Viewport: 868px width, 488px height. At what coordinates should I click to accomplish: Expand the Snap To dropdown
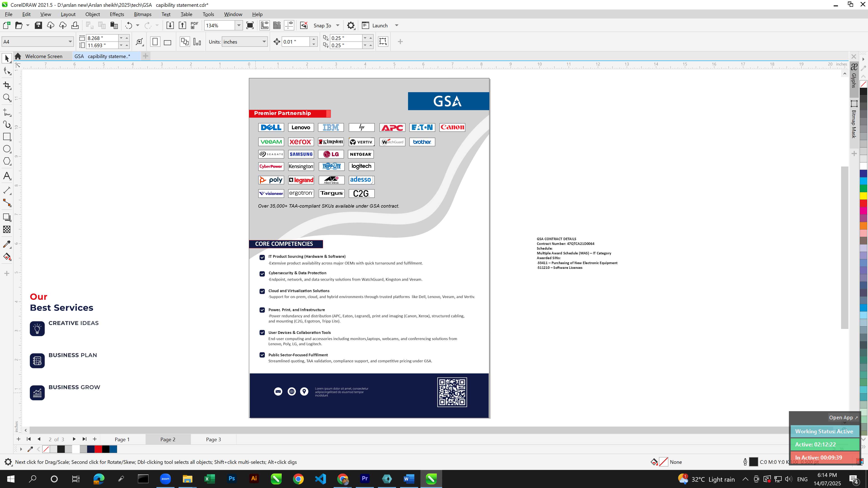click(x=338, y=25)
